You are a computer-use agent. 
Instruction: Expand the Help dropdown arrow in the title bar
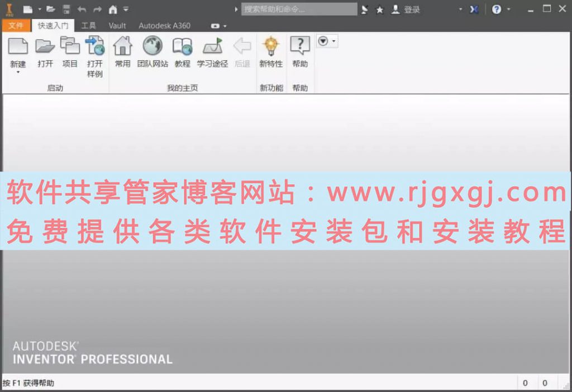(508, 9)
